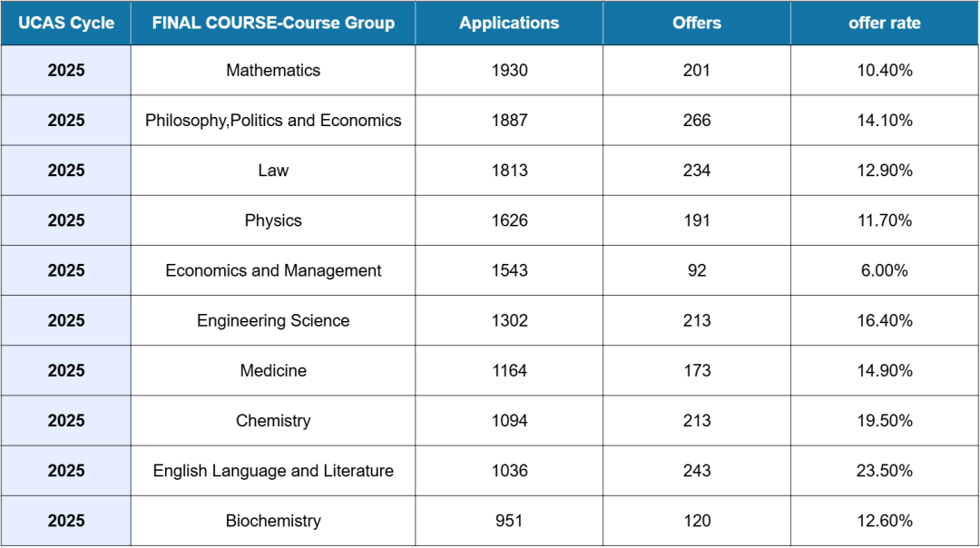Select the Philosophy, Politics and Economics cell
This screenshot has height=548, width=980.
[x=273, y=121]
